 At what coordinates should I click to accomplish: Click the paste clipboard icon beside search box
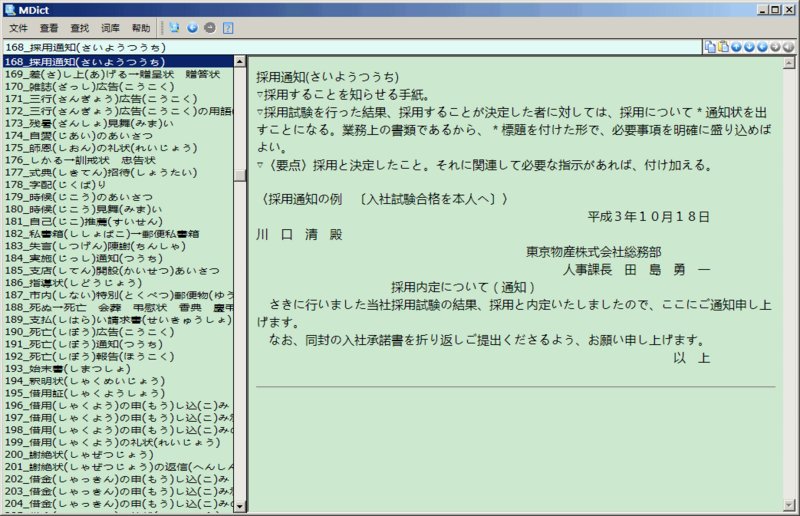[722, 46]
